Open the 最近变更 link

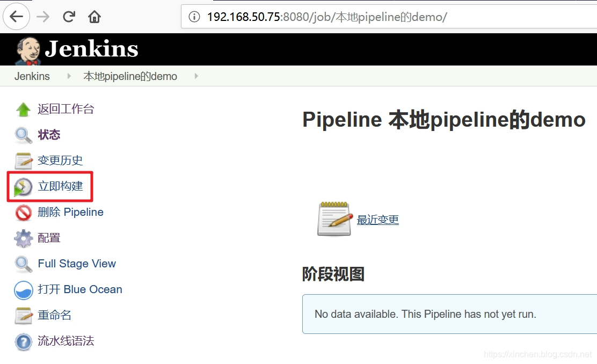pos(378,220)
